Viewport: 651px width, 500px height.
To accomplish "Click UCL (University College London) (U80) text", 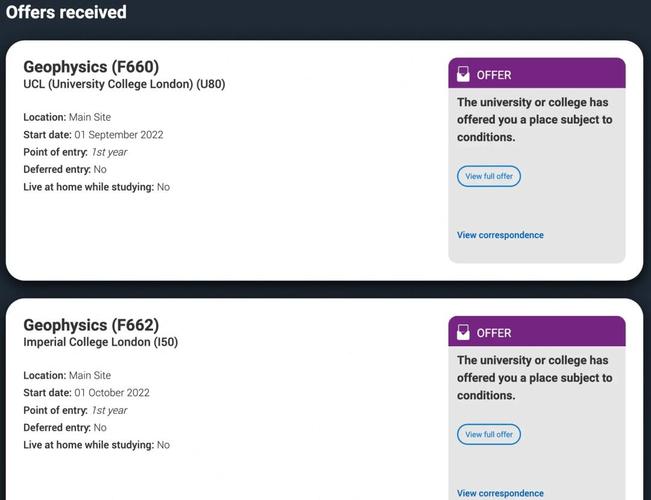I will tap(124, 84).
